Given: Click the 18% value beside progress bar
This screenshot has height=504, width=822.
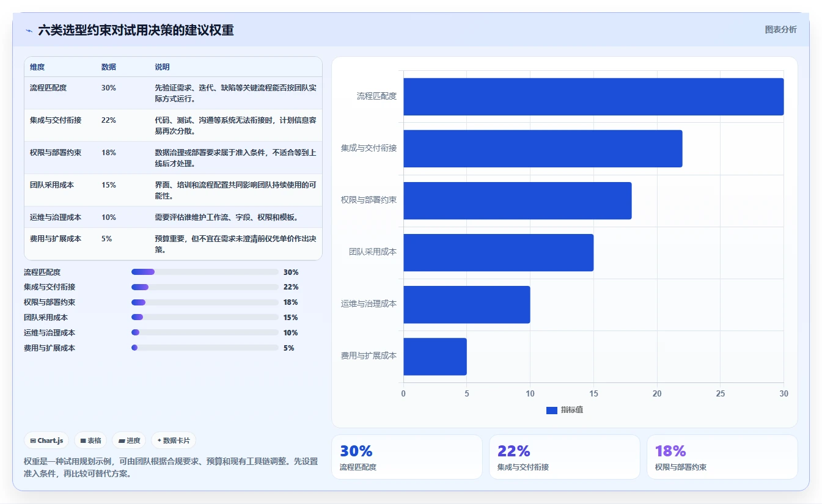Looking at the screenshot, I should (x=291, y=302).
